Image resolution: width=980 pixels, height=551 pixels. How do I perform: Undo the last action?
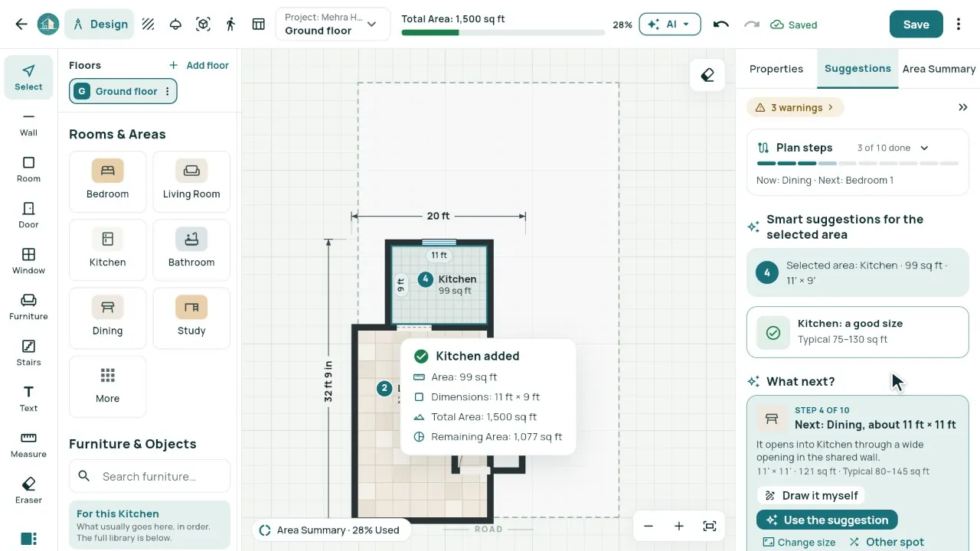tap(720, 24)
